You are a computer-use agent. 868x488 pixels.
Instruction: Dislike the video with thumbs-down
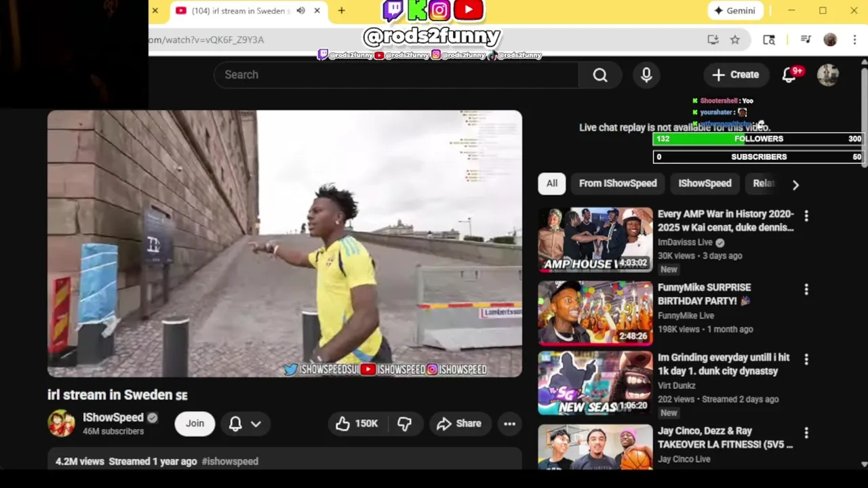point(404,424)
